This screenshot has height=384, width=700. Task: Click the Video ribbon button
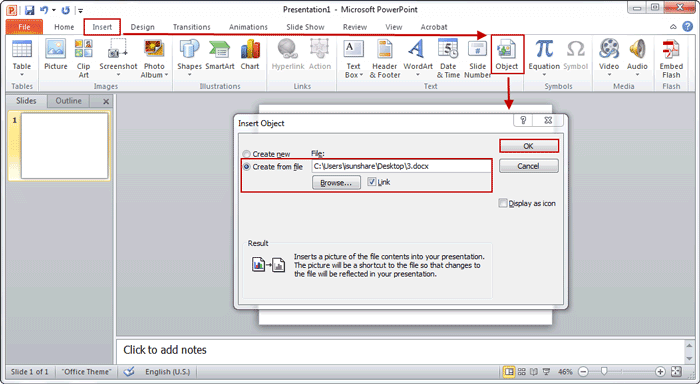[609, 58]
